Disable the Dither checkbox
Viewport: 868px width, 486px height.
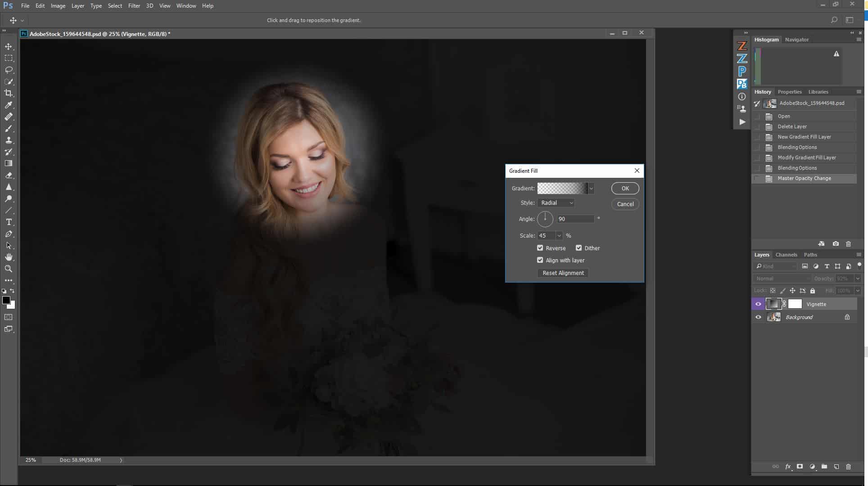(579, 248)
